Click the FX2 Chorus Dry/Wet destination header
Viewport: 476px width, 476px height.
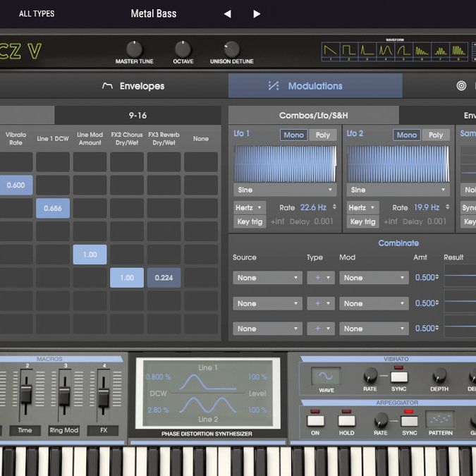tap(127, 138)
